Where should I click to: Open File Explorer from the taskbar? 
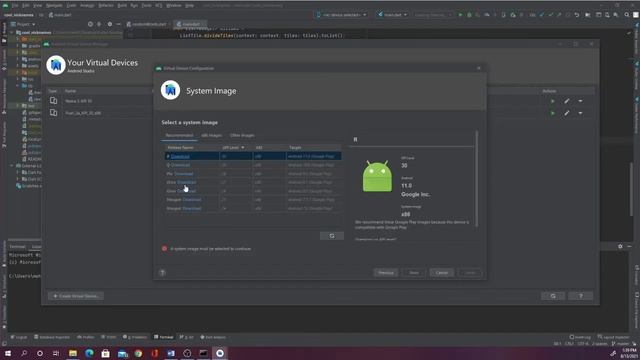click(73, 353)
